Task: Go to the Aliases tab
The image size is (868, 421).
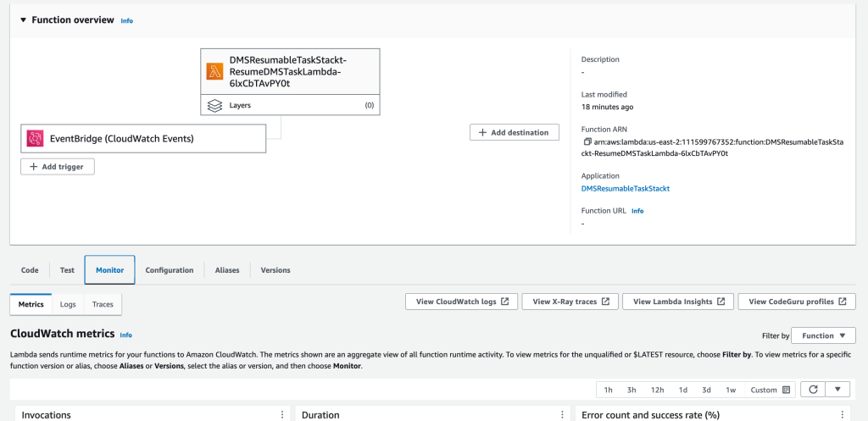Action: click(227, 270)
